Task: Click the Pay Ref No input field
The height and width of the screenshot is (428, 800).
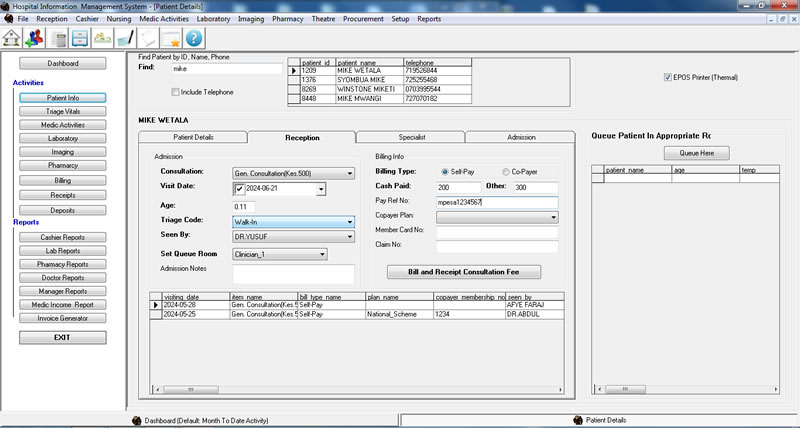Action: coord(497,202)
